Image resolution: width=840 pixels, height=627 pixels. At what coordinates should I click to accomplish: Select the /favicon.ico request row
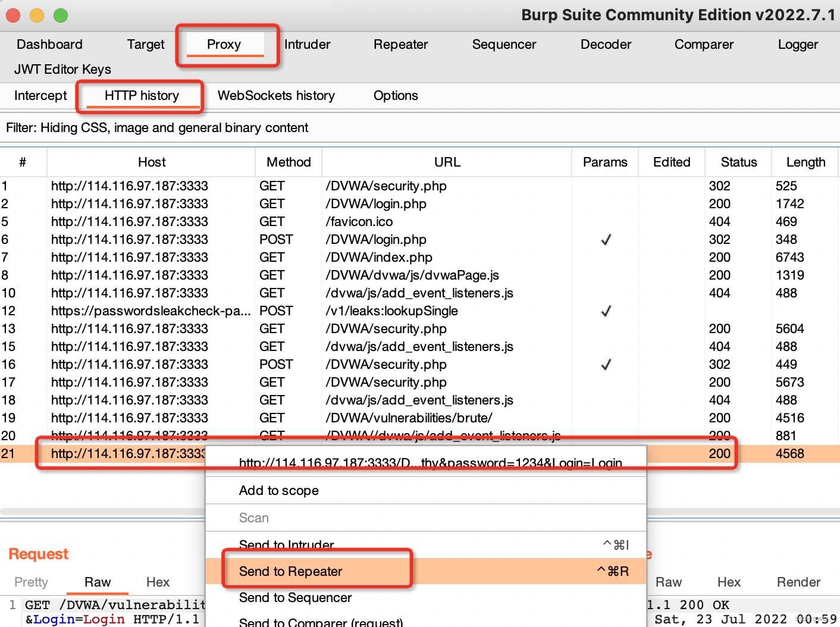420,222
